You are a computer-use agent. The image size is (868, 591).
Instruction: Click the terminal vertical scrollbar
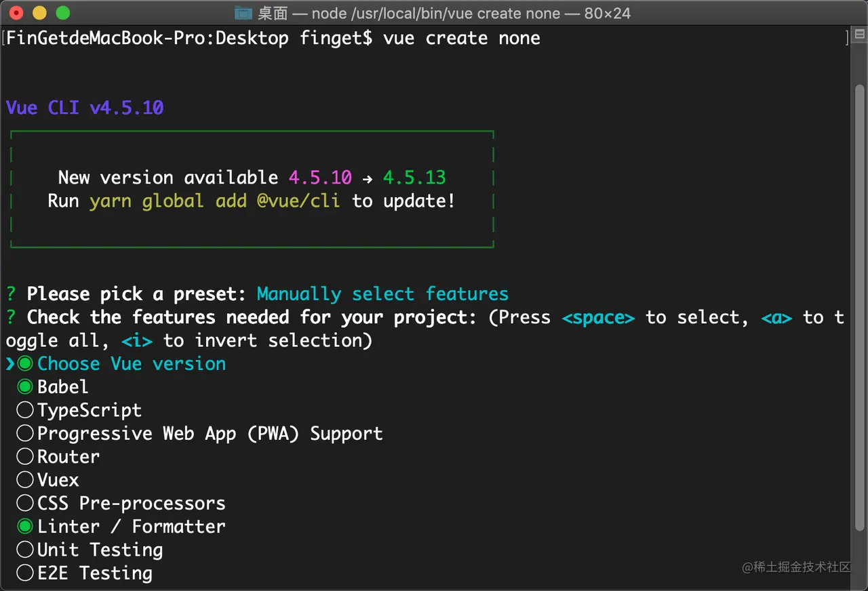[859, 305]
